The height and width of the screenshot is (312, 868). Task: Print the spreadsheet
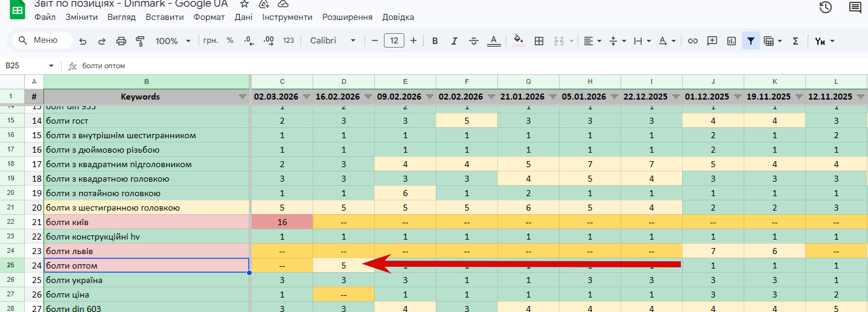tap(121, 41)
